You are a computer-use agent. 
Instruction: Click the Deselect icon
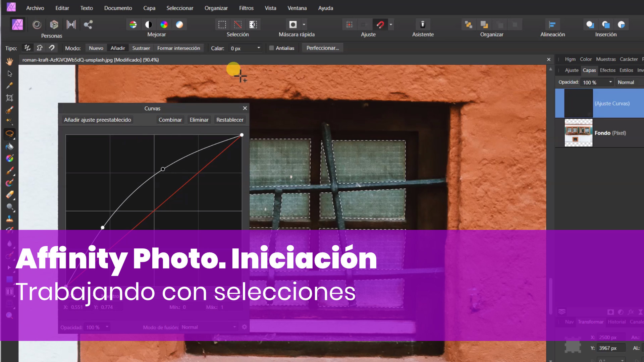[x=237, y=24]
